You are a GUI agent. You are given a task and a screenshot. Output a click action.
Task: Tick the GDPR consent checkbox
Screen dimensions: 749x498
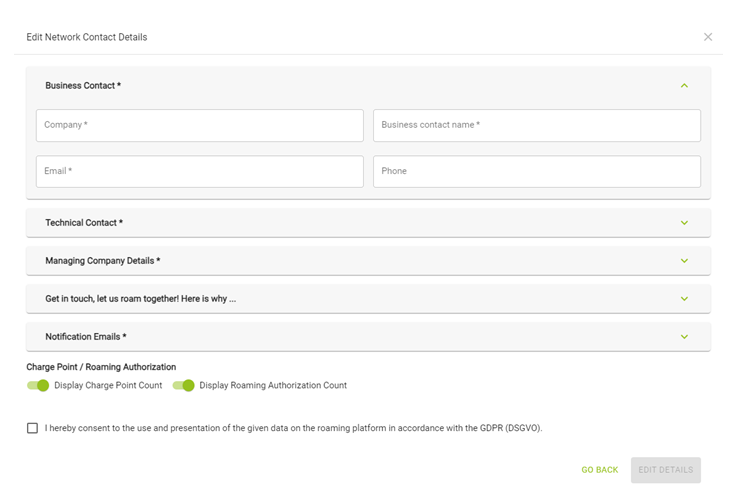pos(32,428)
